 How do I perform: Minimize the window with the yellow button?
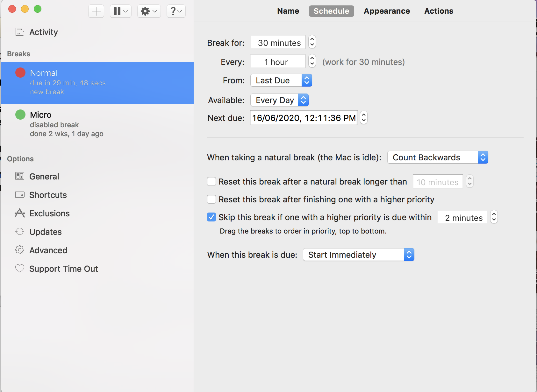[25, 9]
